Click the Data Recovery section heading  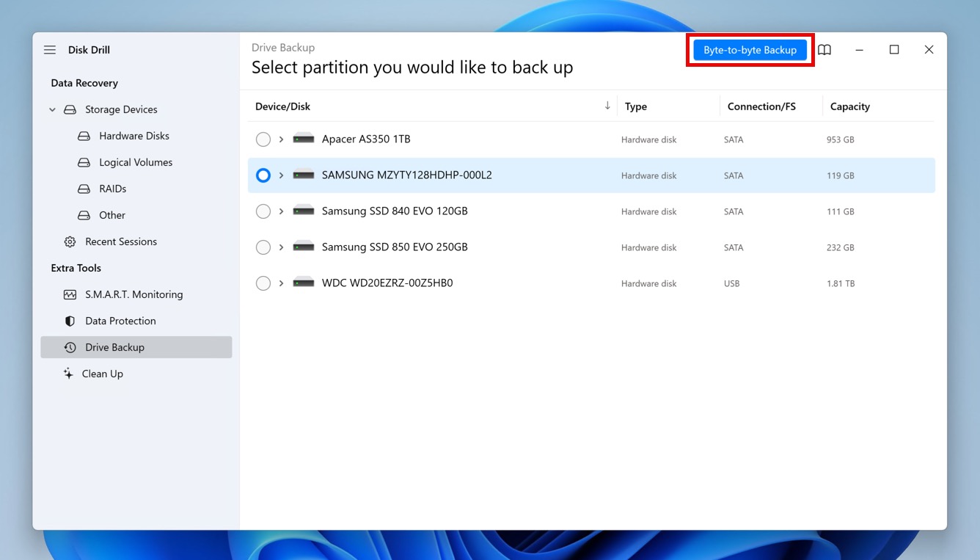[84, 83]
